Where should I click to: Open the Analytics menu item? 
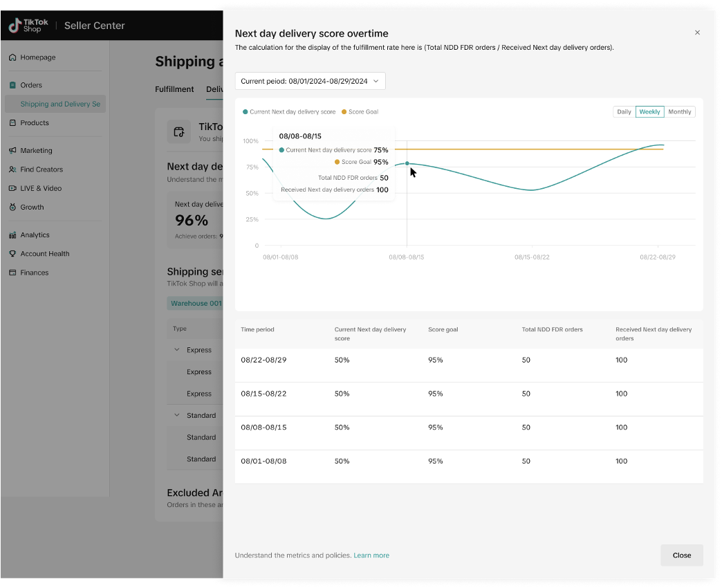pyautogui.click(x=35, y=235)
